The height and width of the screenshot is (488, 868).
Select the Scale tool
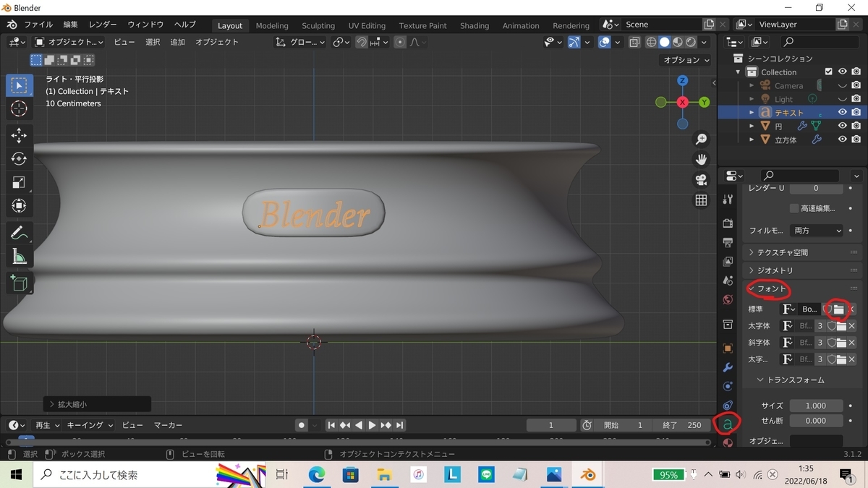point(20,183)
